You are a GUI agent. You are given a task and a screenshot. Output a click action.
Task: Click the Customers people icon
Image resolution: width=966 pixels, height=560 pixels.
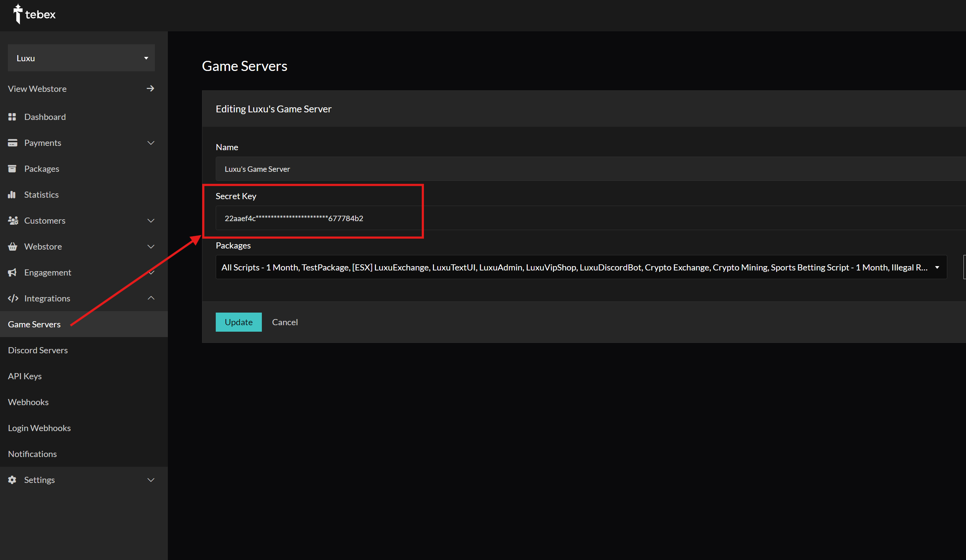(13, 221)
